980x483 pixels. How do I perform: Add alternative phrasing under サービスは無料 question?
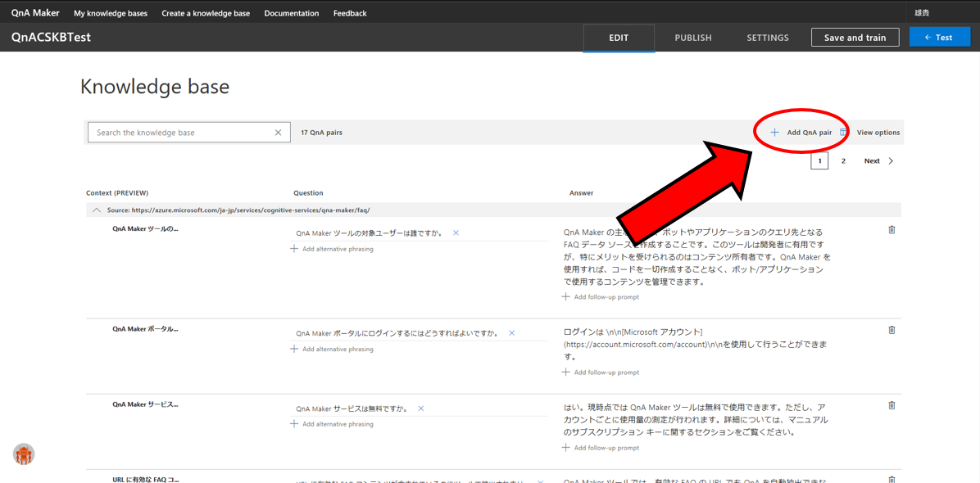click(x=332, y=424)
